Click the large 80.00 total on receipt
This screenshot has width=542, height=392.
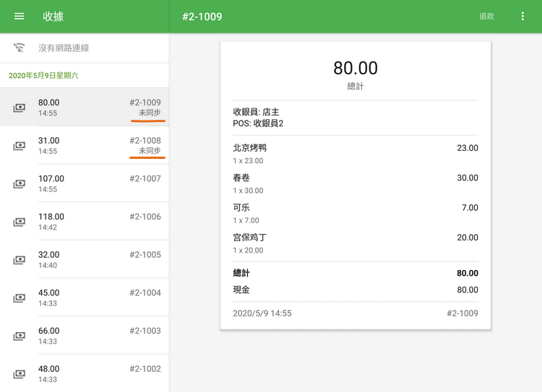coord(356,68)
